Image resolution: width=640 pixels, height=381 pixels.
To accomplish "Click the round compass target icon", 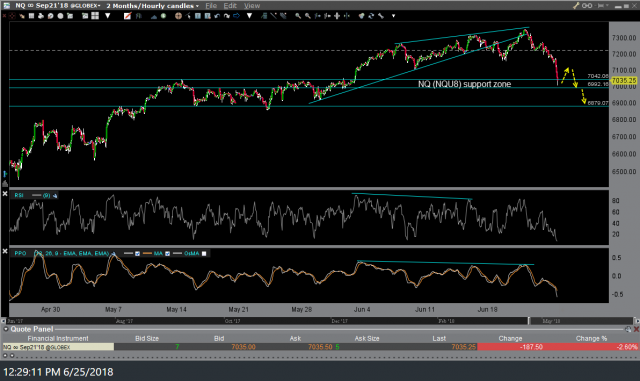I will point(178,16).
